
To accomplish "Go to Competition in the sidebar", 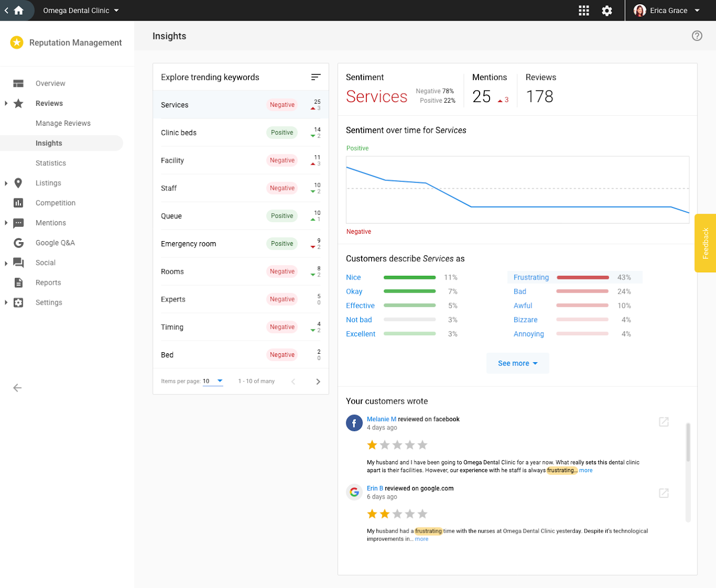I will (x=55, y=203).
